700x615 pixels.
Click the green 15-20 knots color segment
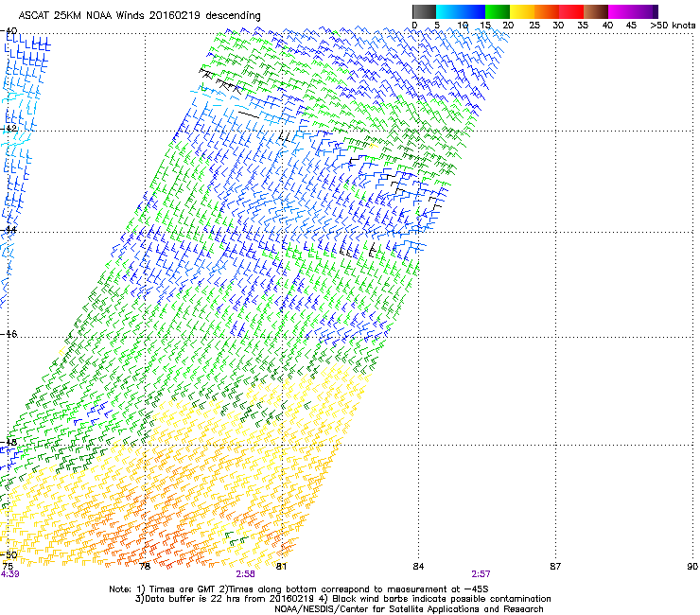(498, 11)
